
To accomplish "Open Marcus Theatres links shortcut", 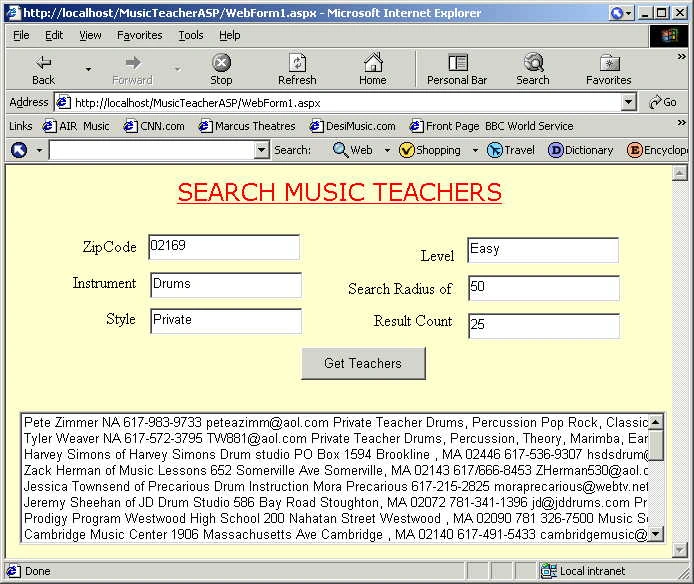I will [x=247, y=126].
